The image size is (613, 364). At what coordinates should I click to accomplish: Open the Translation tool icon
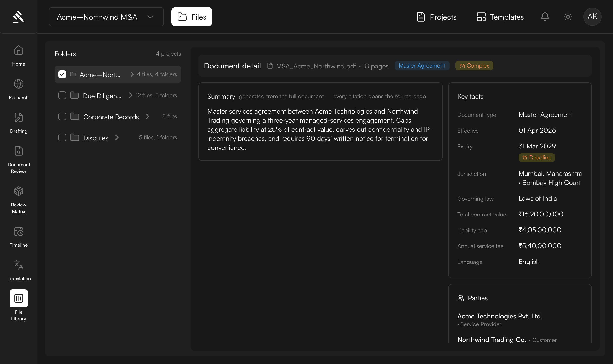click(19, 265)
